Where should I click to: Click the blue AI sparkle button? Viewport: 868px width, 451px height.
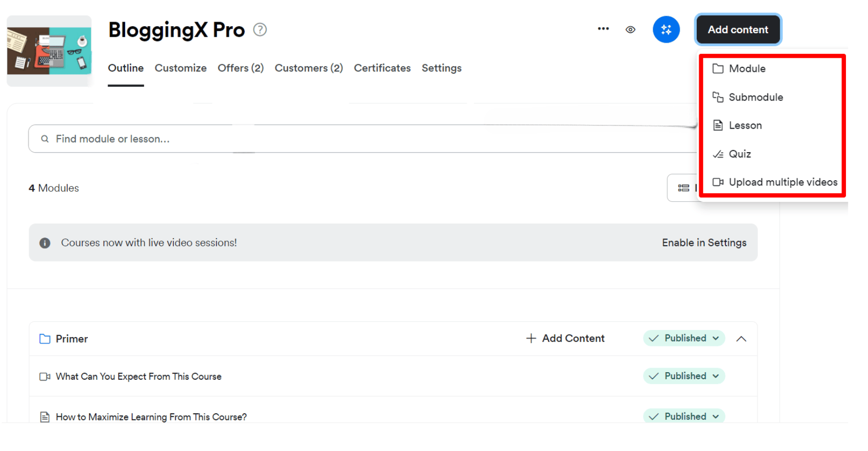666,30
